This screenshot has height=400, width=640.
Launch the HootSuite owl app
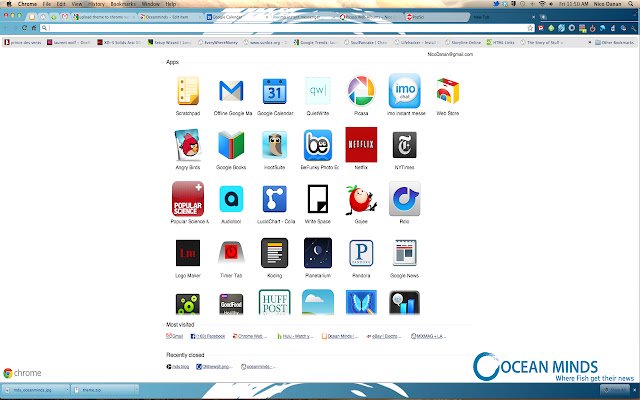point(275,144)
